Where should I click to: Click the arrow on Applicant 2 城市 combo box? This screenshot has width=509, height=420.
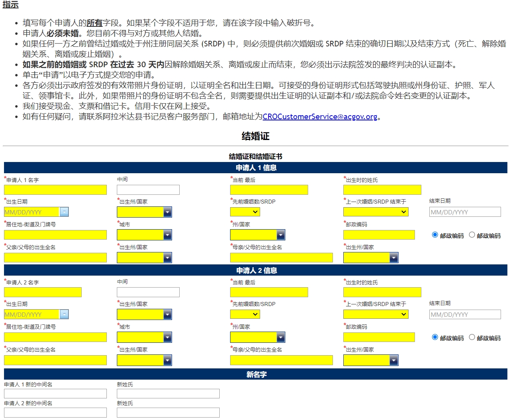168,337
